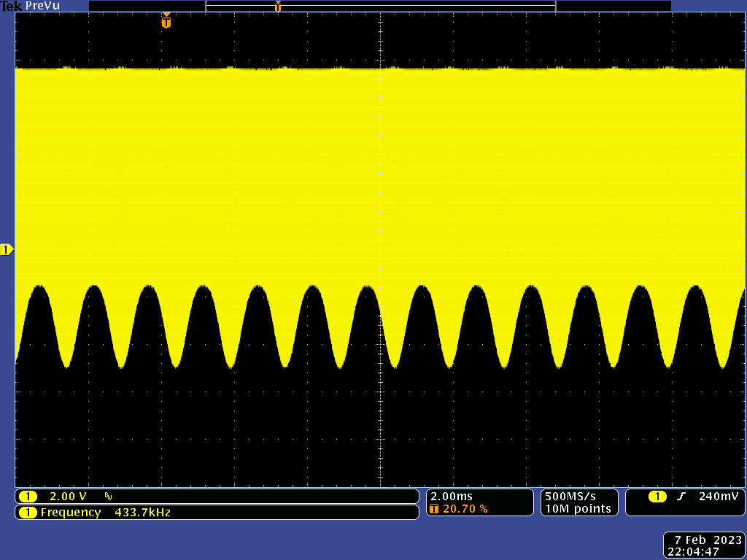This screenshot has width=747, height=560.
Task: Click the Tek logo
Action: [x=12, y=6]
